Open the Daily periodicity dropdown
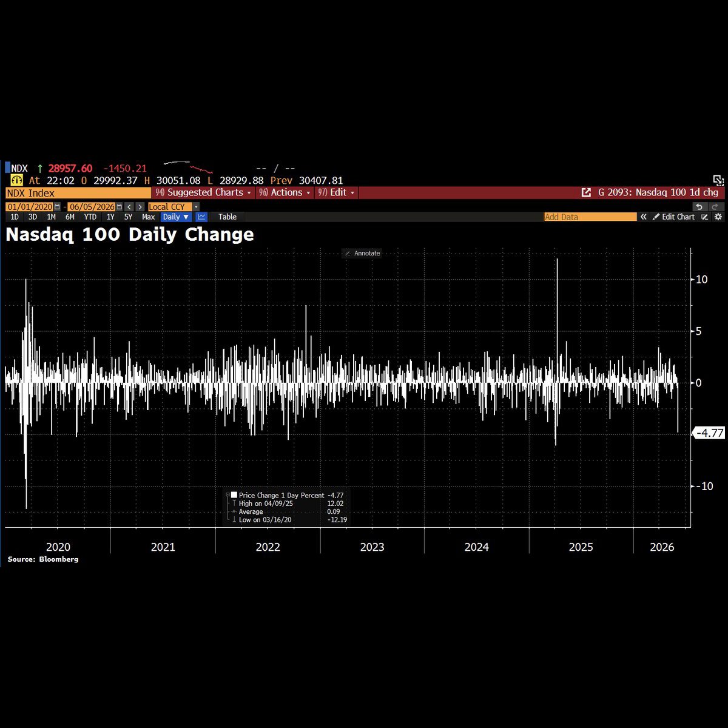Image resolution: width=728 pixels, height=728 pixels. [x=177, y=217]
